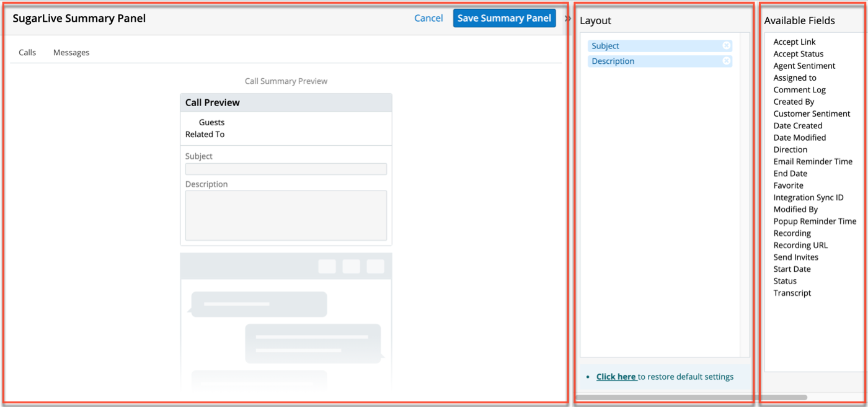Cancel the summary panel edits

tap(428, 18)
